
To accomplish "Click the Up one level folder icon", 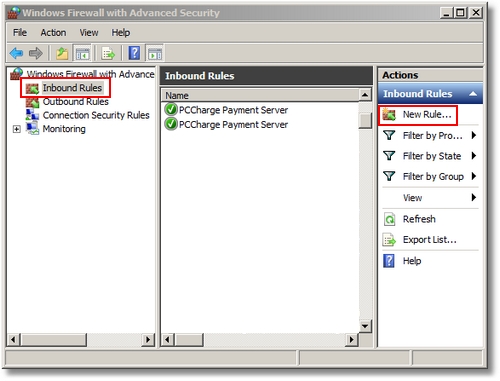I will [x=62, y=53].
